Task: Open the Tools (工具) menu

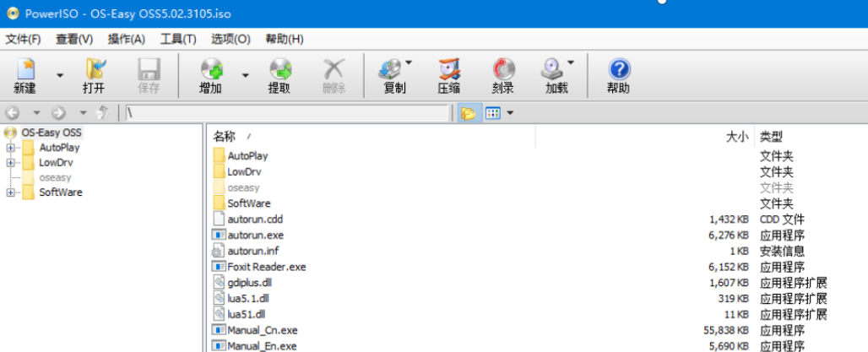Action: coord(178,39)
